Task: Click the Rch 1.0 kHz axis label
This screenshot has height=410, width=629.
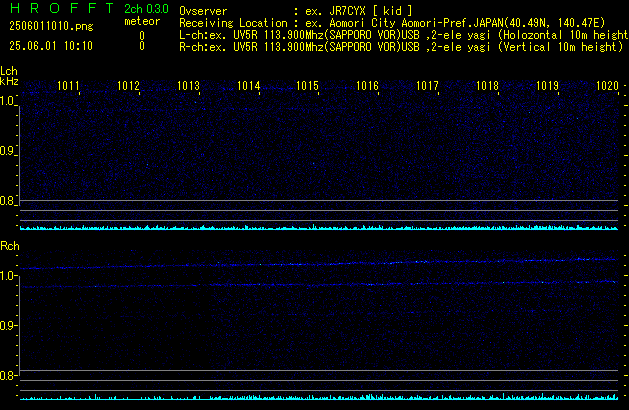Action: [x=7, y=276]
